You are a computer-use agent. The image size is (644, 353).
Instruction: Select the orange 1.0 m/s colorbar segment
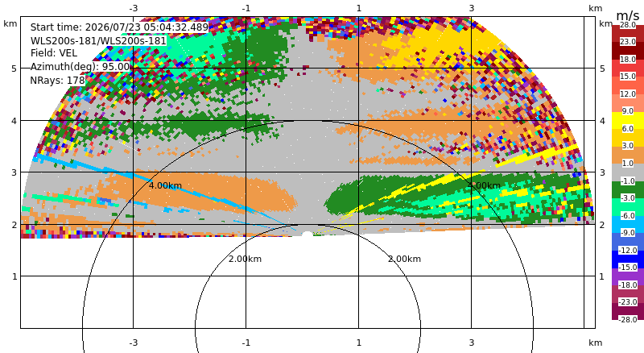coord(628,155)
